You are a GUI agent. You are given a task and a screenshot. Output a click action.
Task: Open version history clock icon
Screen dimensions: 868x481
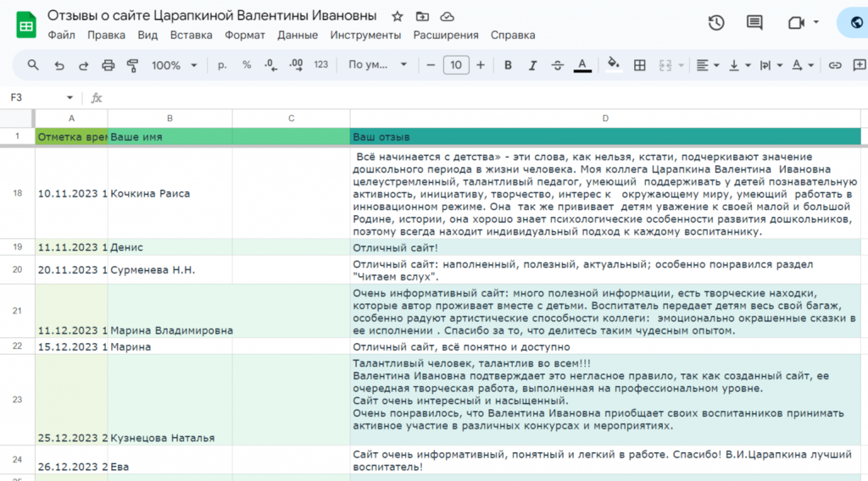716,23
